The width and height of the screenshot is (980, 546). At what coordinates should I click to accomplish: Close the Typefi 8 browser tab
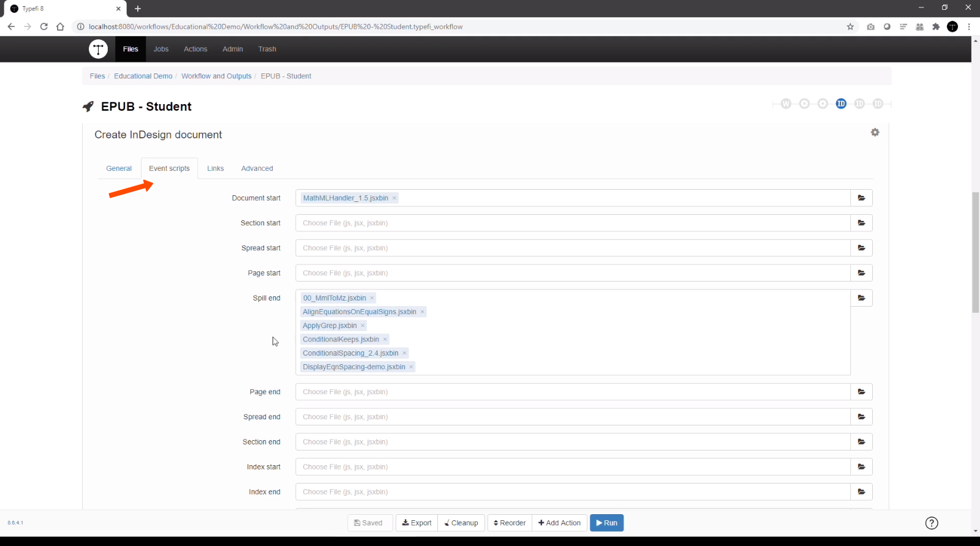[118, 9]
